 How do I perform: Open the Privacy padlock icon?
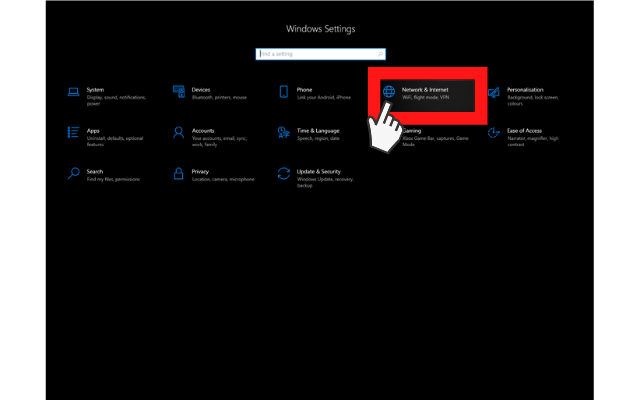coord(178,173)
